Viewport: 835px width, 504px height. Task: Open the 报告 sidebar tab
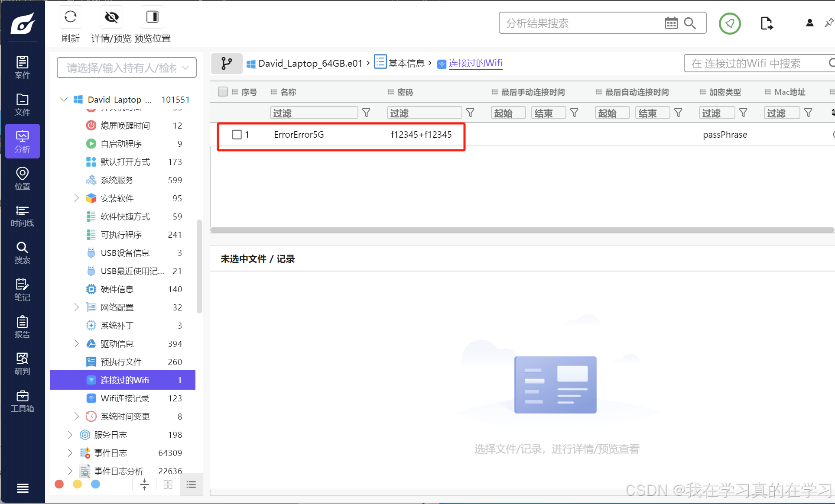pos(22,327)
